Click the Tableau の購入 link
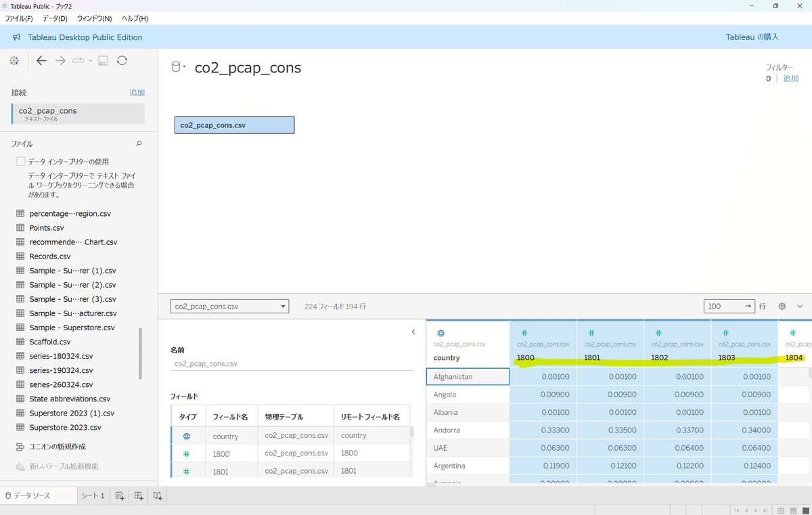Viewport: 812px width, 515px height. pos(752,37)
